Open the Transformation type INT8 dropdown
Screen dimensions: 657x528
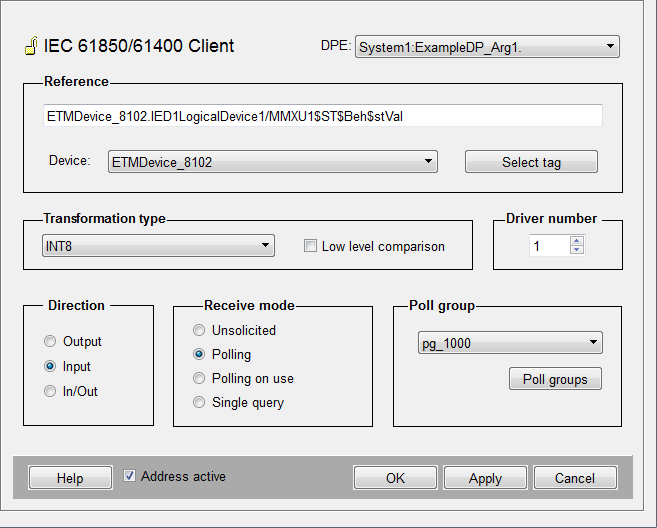158,246
